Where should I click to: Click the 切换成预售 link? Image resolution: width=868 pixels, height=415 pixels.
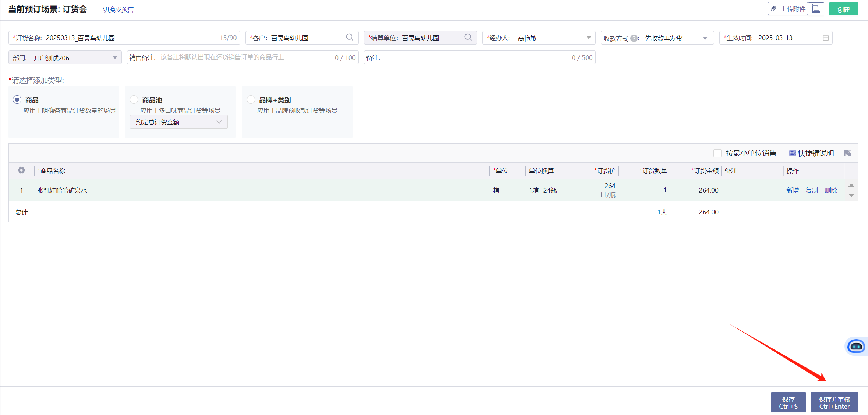pos(118,10)
